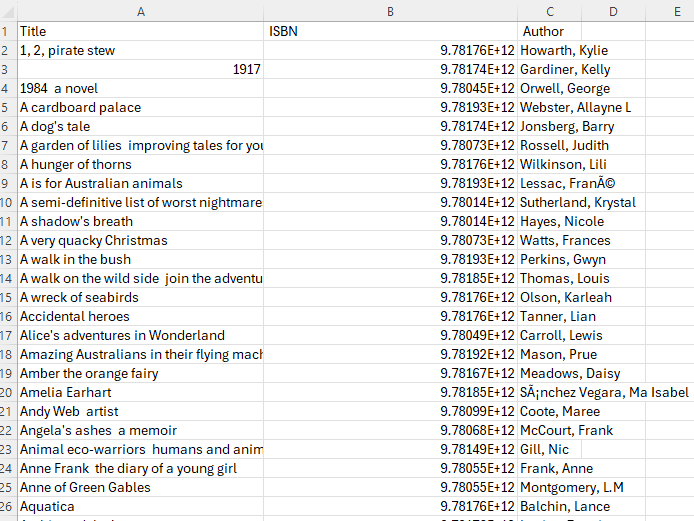Select cell 'Angela's ashes a memoir'
694x521 pixels.
click(x=141, y=431)
